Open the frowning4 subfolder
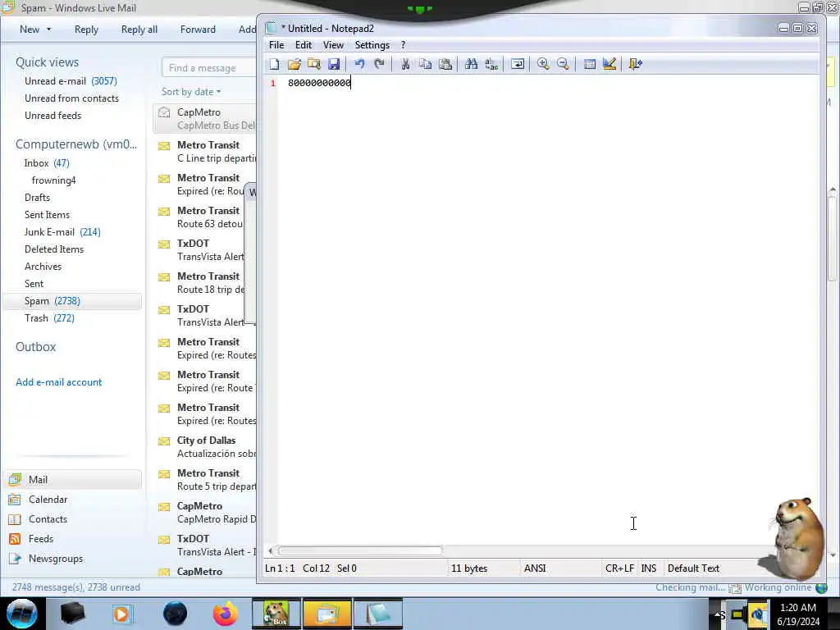Screen dimensions: 840x630 tap(53, 180)
